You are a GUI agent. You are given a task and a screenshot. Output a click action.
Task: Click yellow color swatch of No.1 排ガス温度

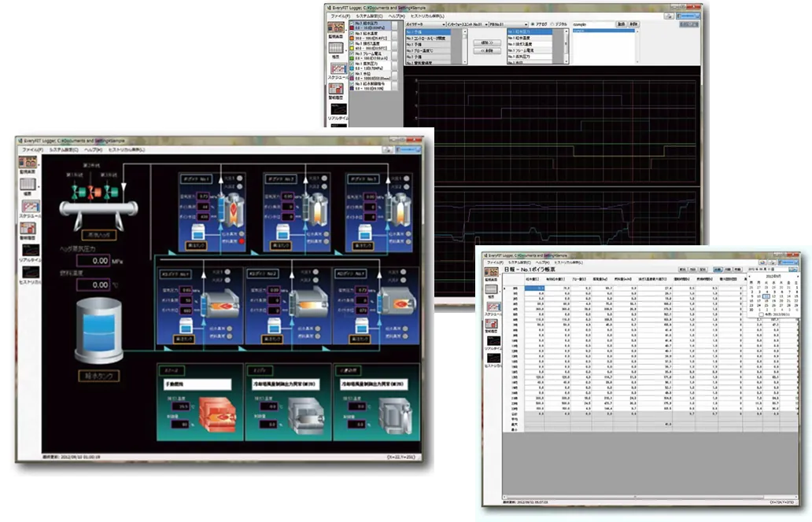coord(352,48)
